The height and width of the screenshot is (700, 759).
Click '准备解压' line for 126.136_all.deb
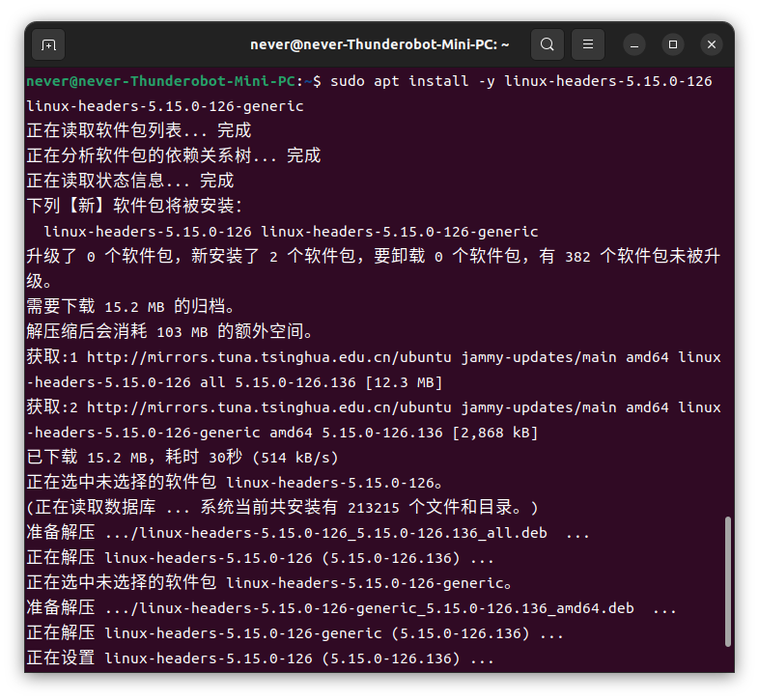click(x=308, y=533)
